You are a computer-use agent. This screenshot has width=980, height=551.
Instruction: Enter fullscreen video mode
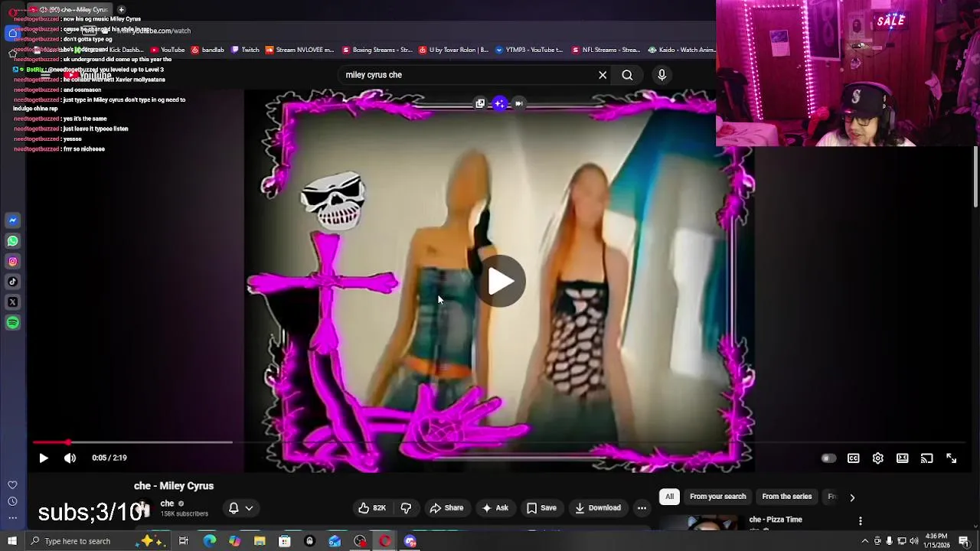[x=952, y=458]
